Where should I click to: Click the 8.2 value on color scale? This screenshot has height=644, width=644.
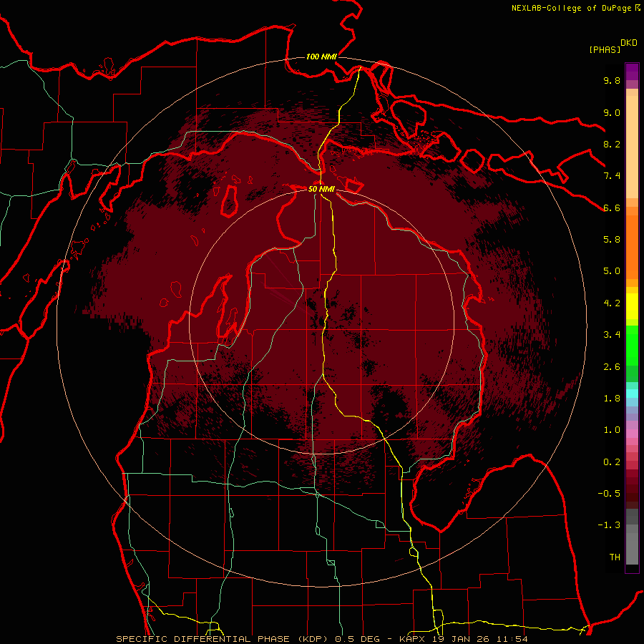[x=612, y=144]
